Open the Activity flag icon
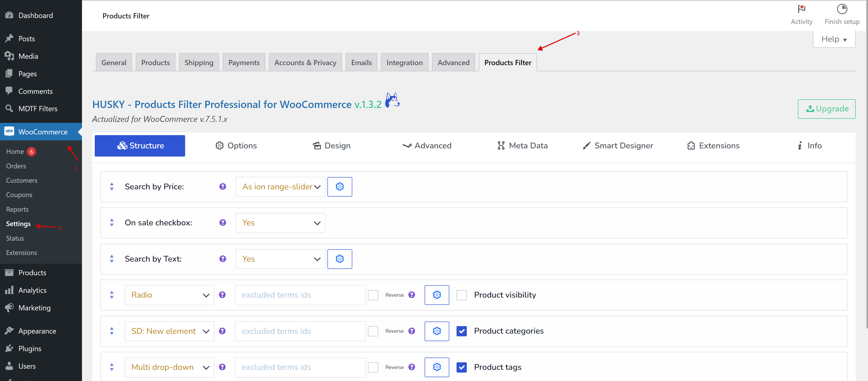The height and width of the screenshot is (381, 868). (x=801, y=9)
